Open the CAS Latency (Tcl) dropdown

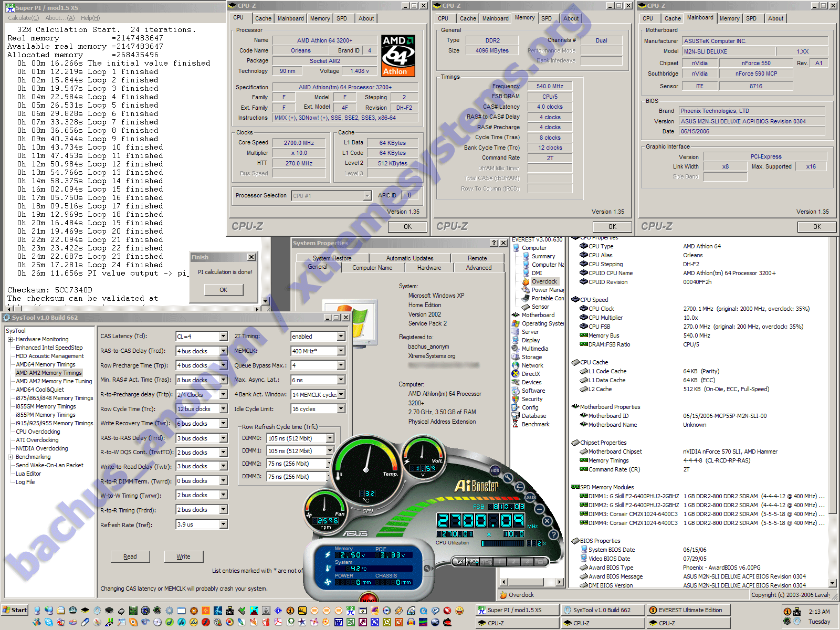(223, 337)
